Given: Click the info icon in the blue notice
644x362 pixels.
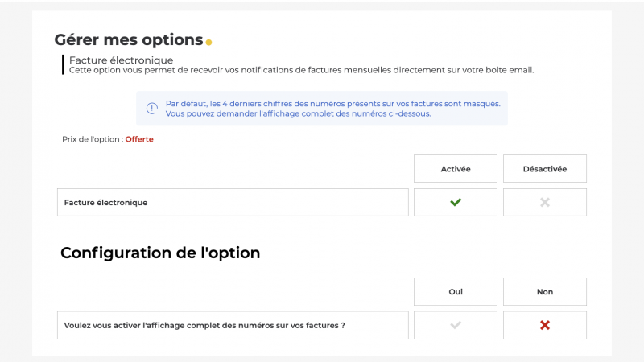Looking at the screenshot, I should pos(151,109).
